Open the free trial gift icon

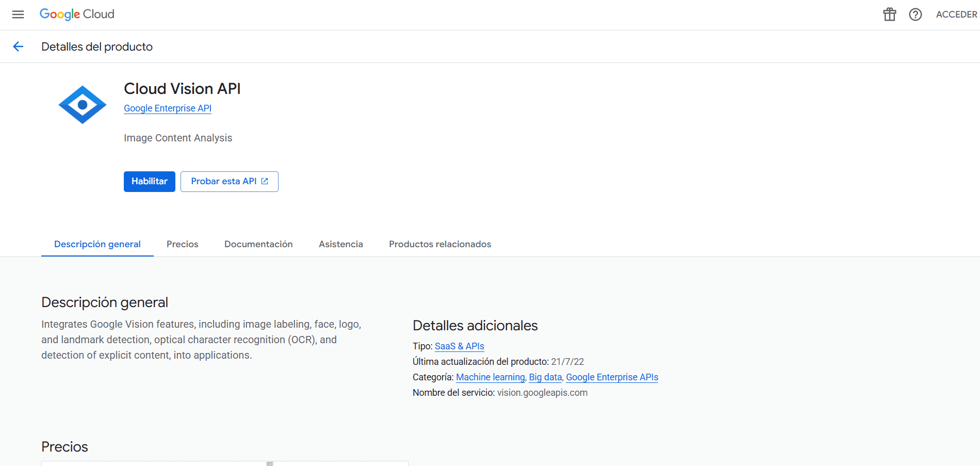click(889, 14)
